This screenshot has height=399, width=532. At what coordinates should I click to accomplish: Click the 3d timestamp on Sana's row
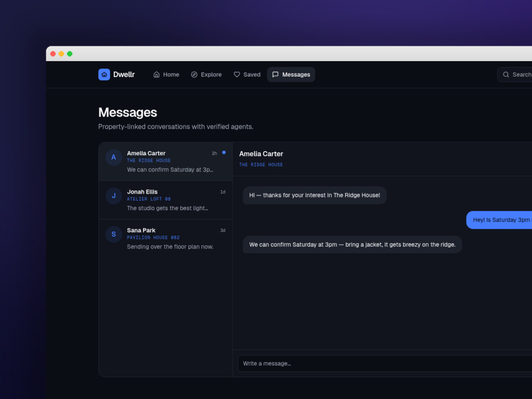[x=222, y=230]
